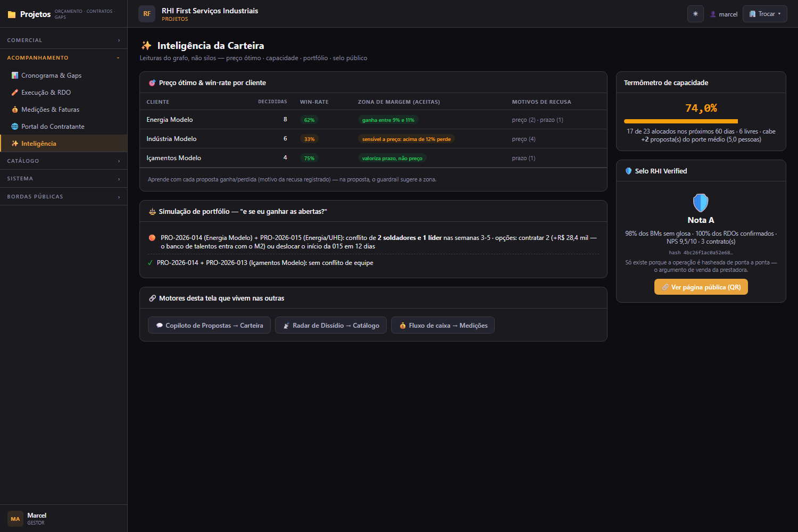Image resolution: width=798 pixels, height=532 pixels.
Task: Click the capacity thermometer progress bar
Action: 701,121
